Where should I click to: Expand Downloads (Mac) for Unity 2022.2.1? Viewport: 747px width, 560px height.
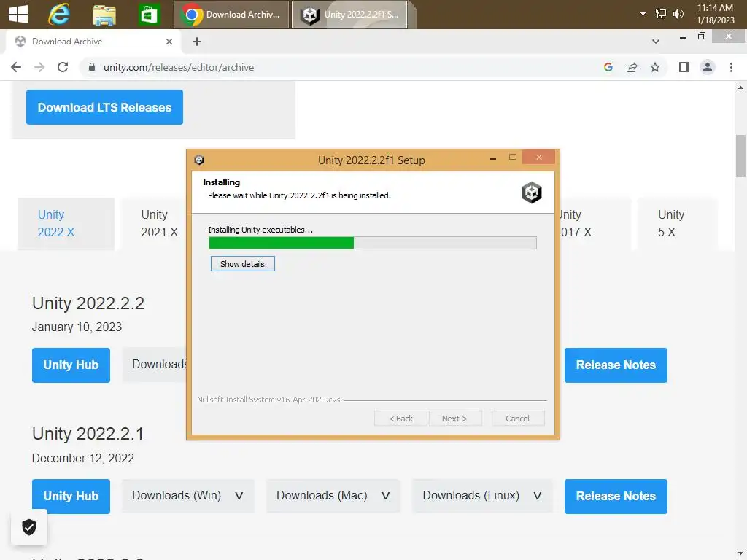point(333,496)
